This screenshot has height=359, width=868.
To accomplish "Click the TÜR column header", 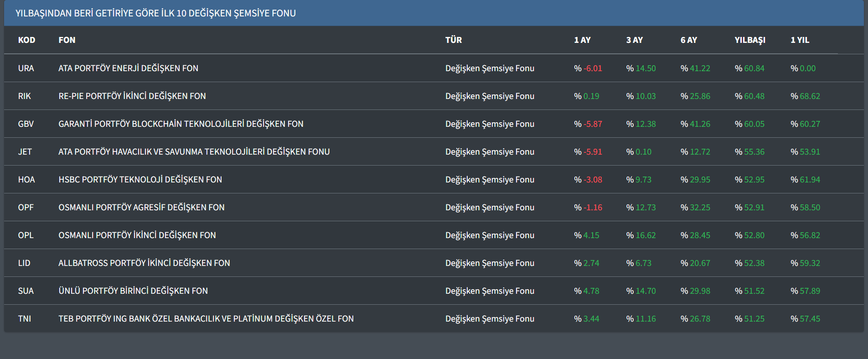I will [453, 40].
